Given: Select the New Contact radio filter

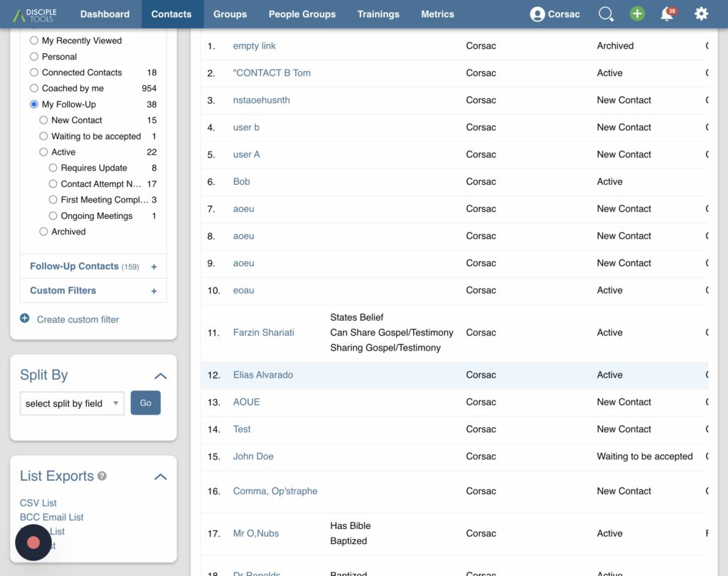Looking at the screenshot, I should [44, 120].
